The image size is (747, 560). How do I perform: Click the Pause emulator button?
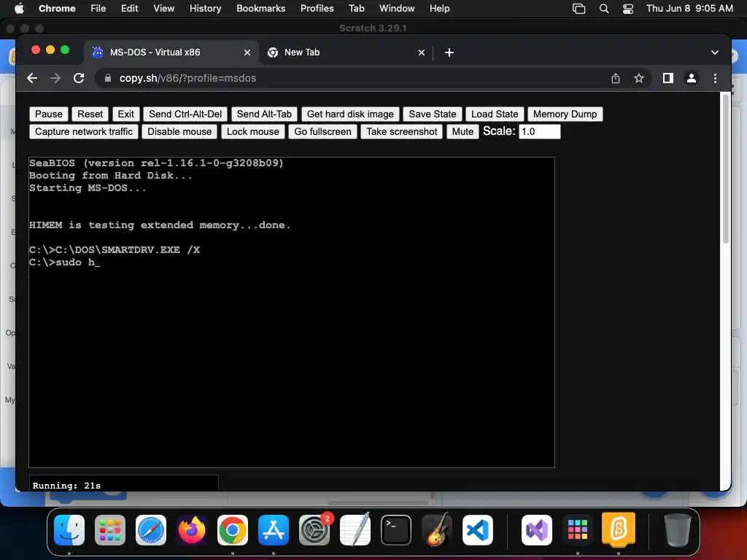(x=49, y=114)
